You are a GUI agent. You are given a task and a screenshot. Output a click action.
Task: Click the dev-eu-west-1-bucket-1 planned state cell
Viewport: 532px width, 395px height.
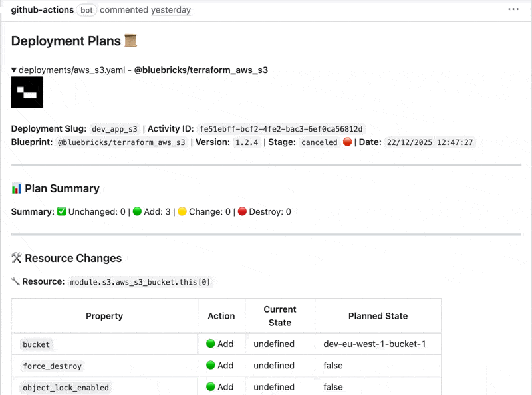[x=374, y=344]
